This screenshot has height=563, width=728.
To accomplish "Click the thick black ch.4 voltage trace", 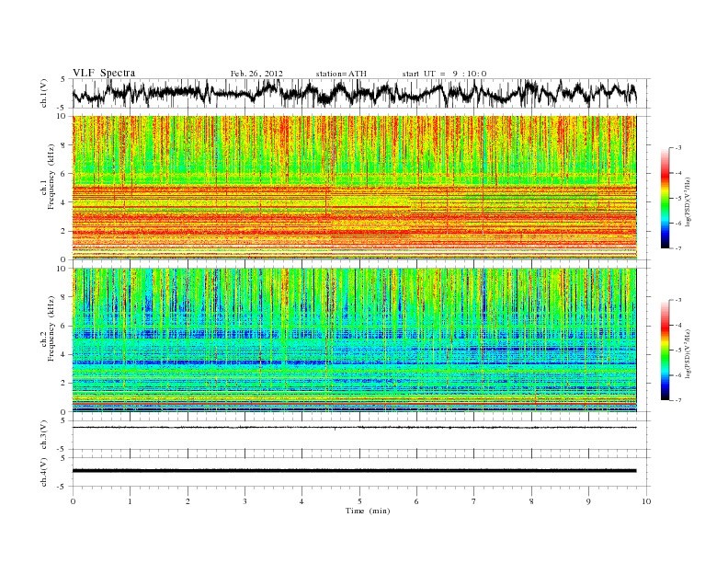I will [354, 471].
